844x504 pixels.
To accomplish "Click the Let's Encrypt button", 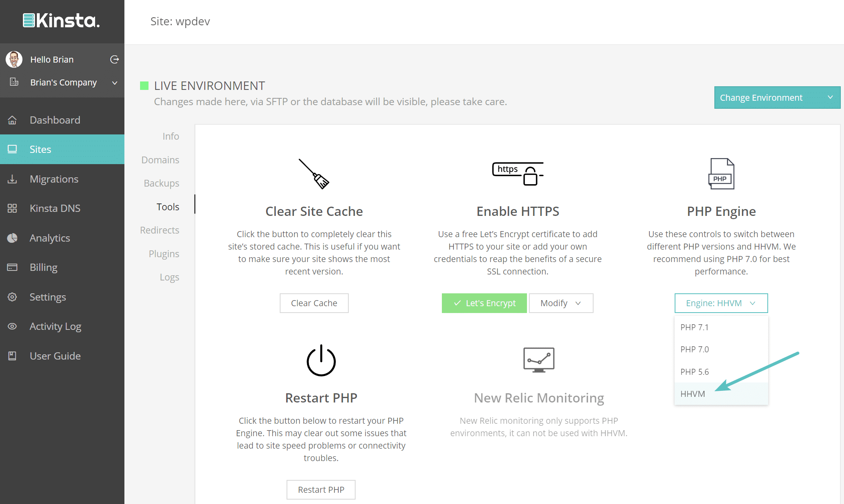I will click(484, 303).
